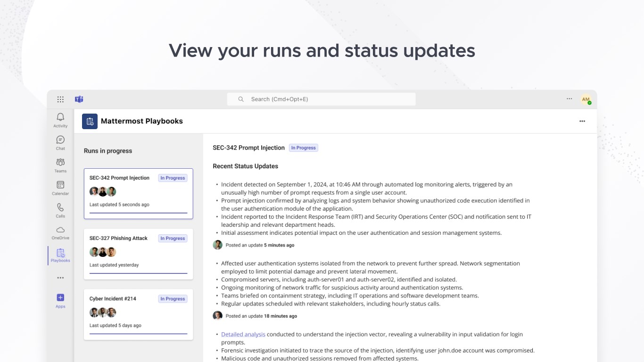644x362 pixels.
Task: Select the SEC-342 Prompt Injection run card
Action: click(138, 194)
